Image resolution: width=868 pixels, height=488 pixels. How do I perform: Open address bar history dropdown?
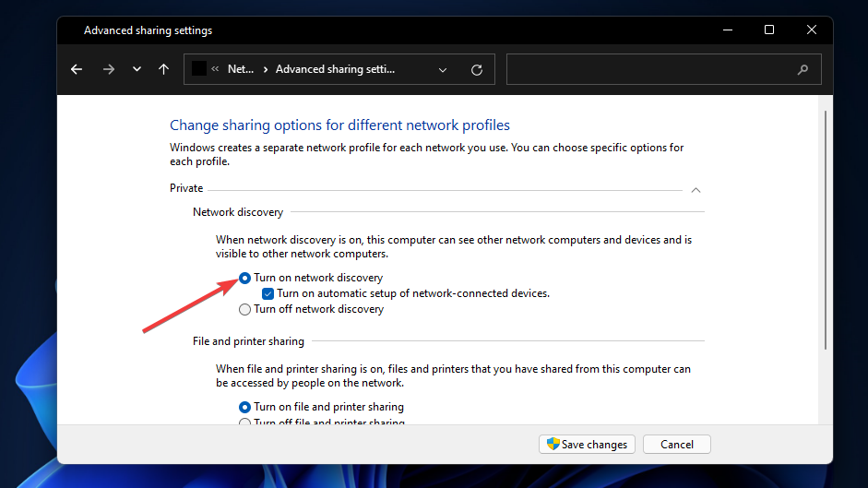point(443,69)
